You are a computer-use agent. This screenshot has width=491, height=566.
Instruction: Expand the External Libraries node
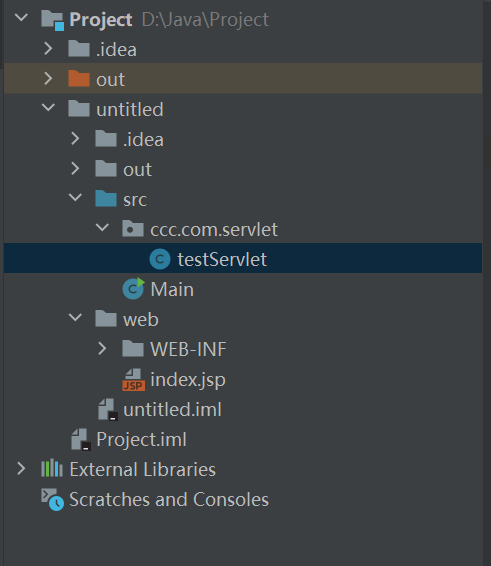coord(21,468)
